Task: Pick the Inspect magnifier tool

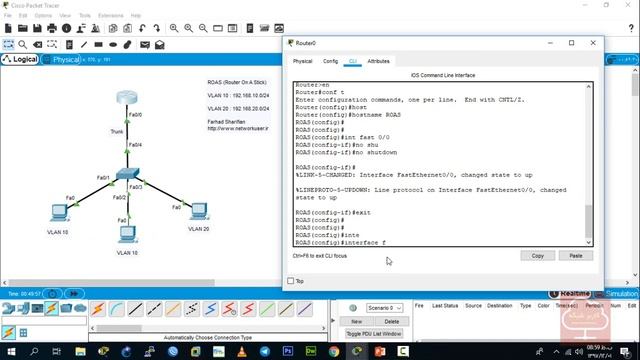Action: click(x=23, y=44)
